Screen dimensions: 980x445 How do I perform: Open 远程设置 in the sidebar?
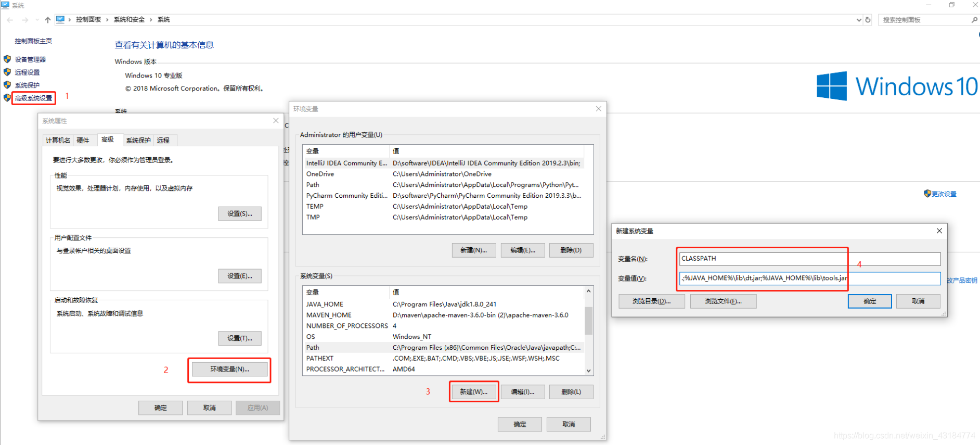pos(27,72)
